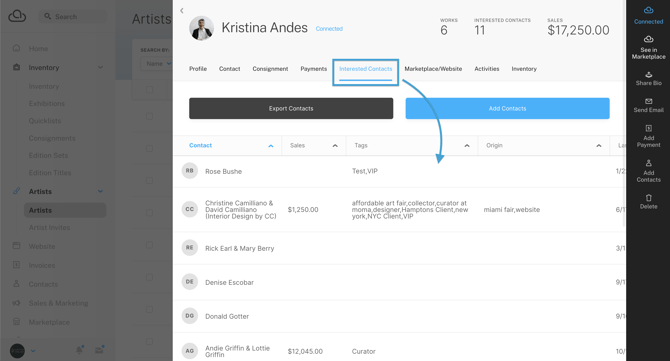Click Kristina Andes profile photo

coord(201,29)
